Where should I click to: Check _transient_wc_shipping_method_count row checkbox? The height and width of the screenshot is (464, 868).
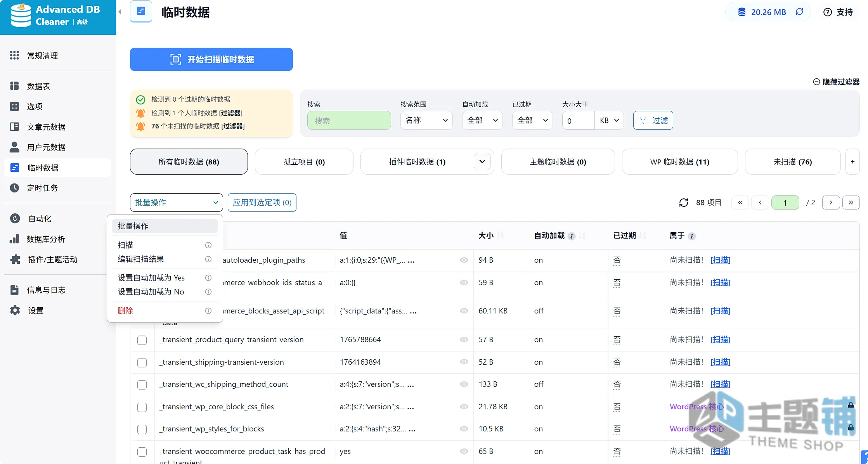[142, 384]
